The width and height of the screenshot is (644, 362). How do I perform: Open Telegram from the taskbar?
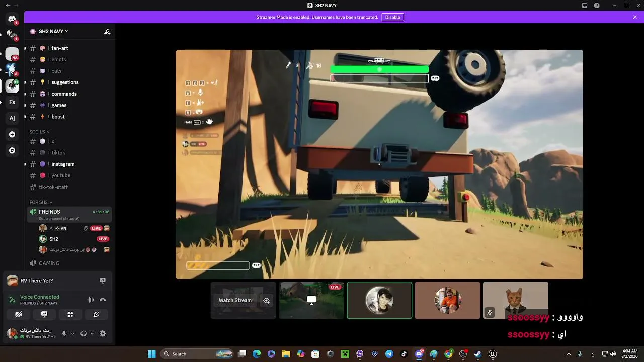389,354
